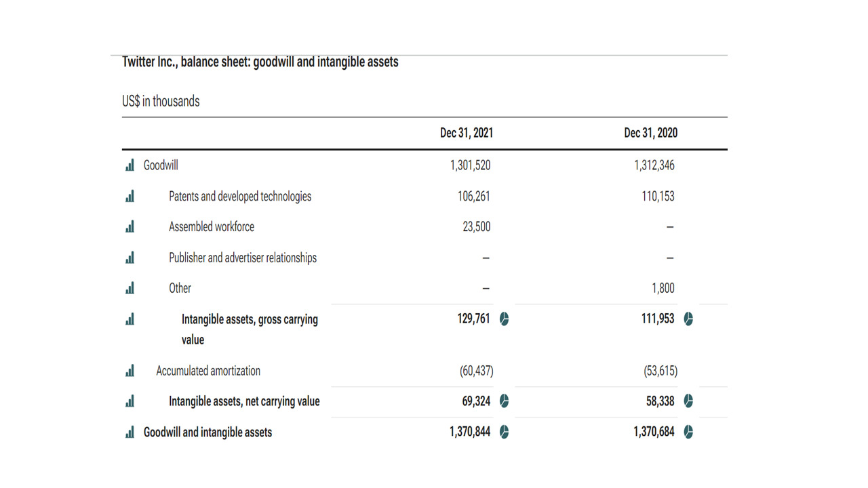Open pie chart icon next to 69,324

(504, 401)
